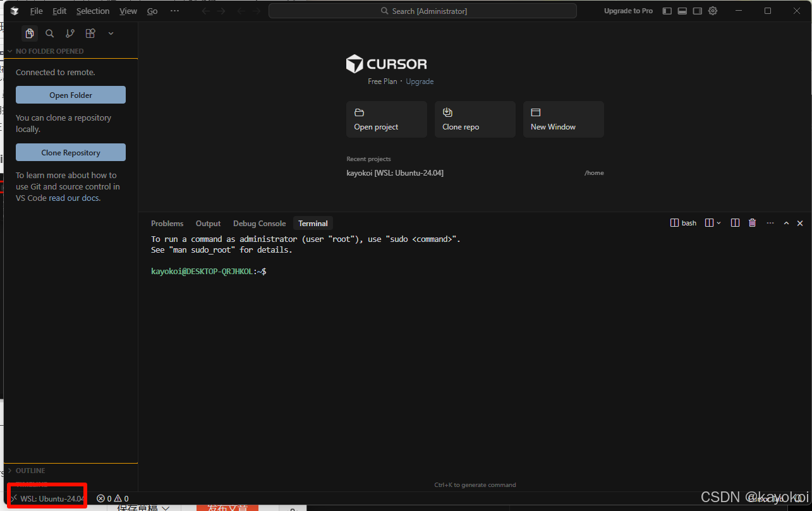Switch to the Problems tab
The width and height of the screenshot is (812, 511).
pyautogui.click(x=167, y=224)
